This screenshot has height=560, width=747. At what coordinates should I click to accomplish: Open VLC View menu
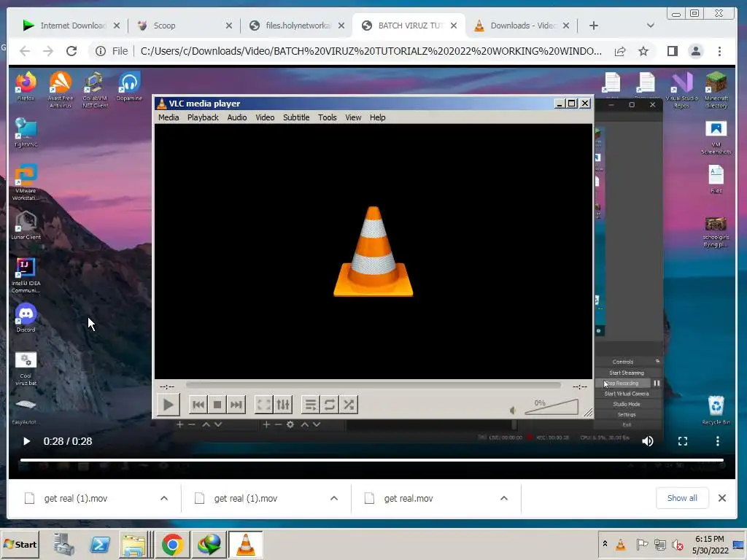[x=353, y=117]
